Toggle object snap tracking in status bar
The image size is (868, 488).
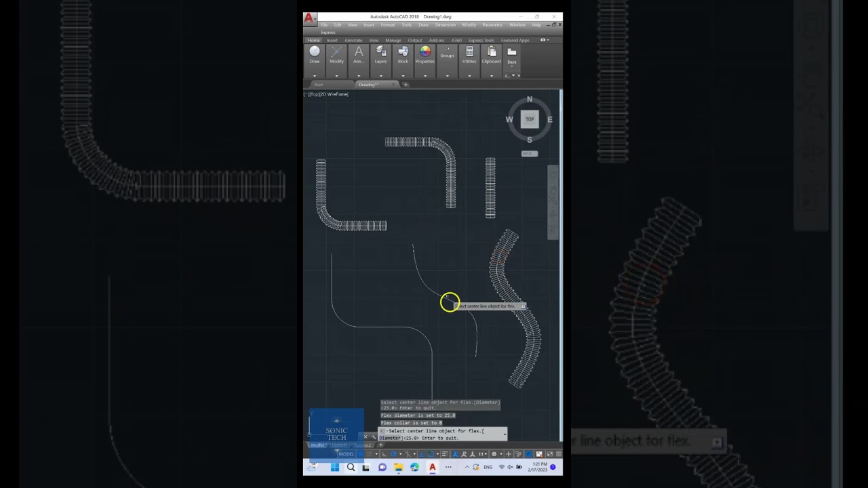pyautogui.click(x=422, y=454)
